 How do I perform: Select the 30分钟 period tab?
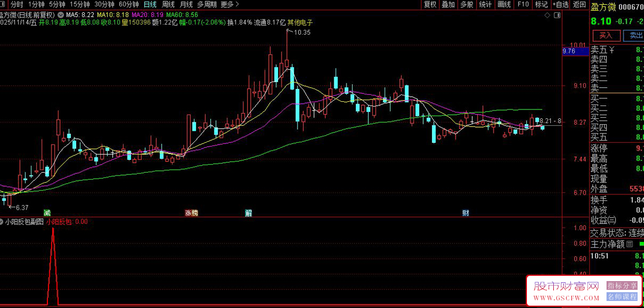pos(104,4)
